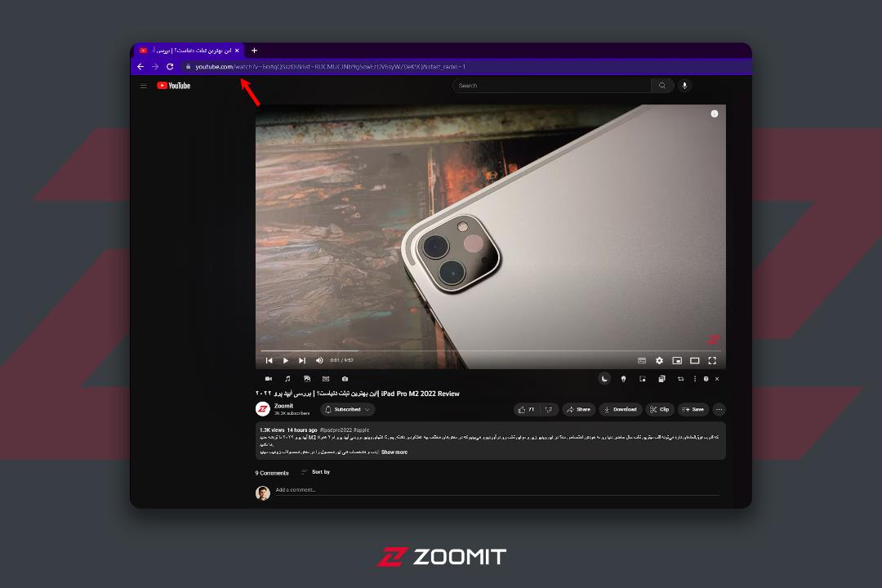Open the player settings gear

[x=659, y=361]
